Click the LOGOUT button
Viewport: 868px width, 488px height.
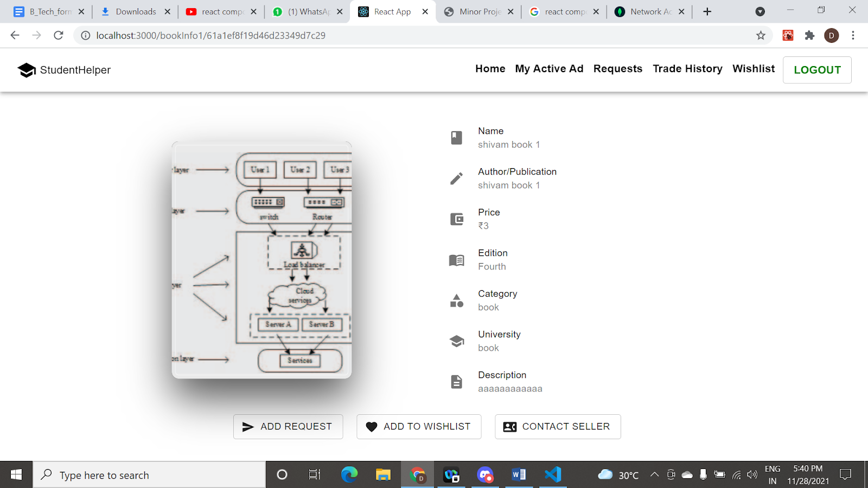(817, 70)
